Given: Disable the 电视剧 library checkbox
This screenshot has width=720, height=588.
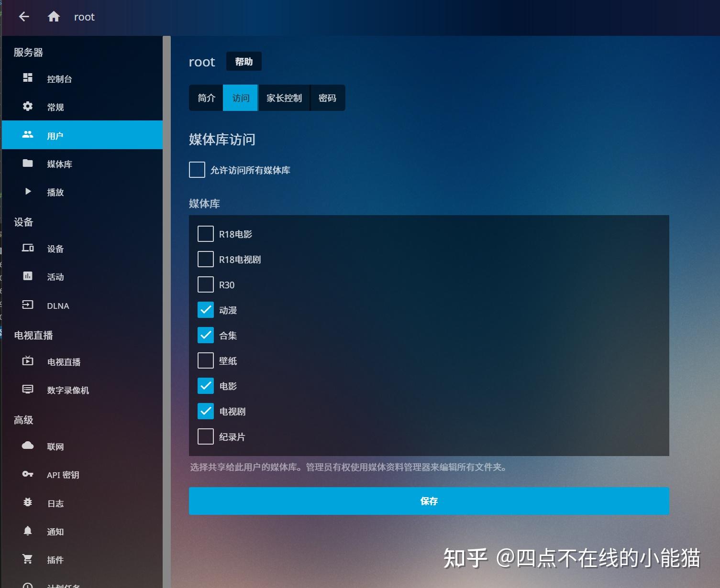Looking at the screenshot, I should [x=205, y=411].
